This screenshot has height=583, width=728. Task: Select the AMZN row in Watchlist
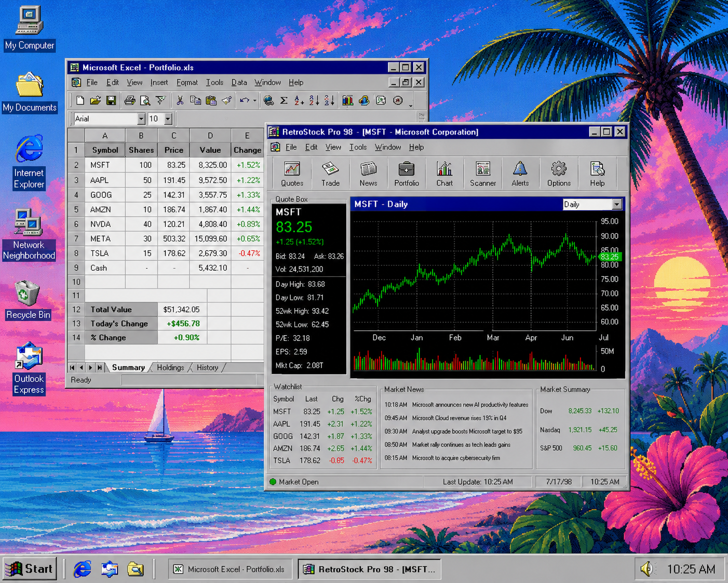(x=322, y=448)
